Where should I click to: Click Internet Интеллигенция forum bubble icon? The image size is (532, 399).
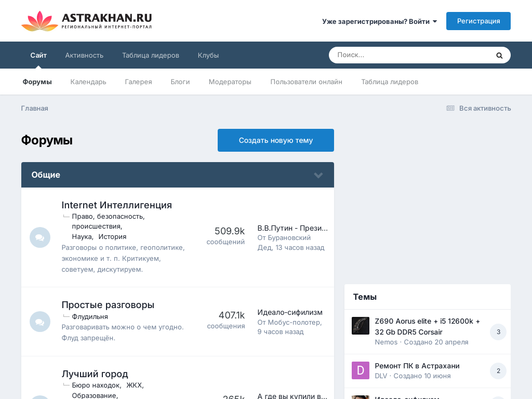(x=40, y=237)
